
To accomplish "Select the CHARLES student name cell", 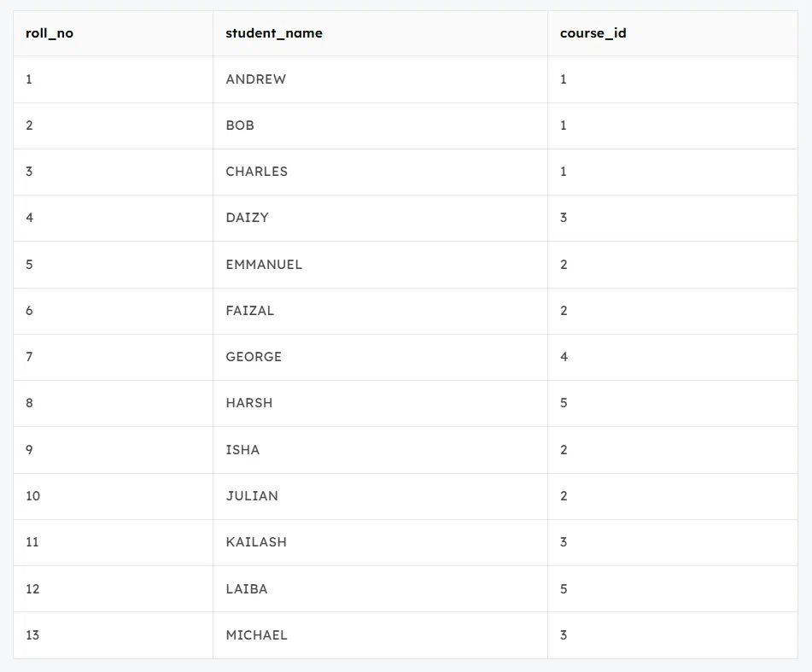I will tap(257, 172).
